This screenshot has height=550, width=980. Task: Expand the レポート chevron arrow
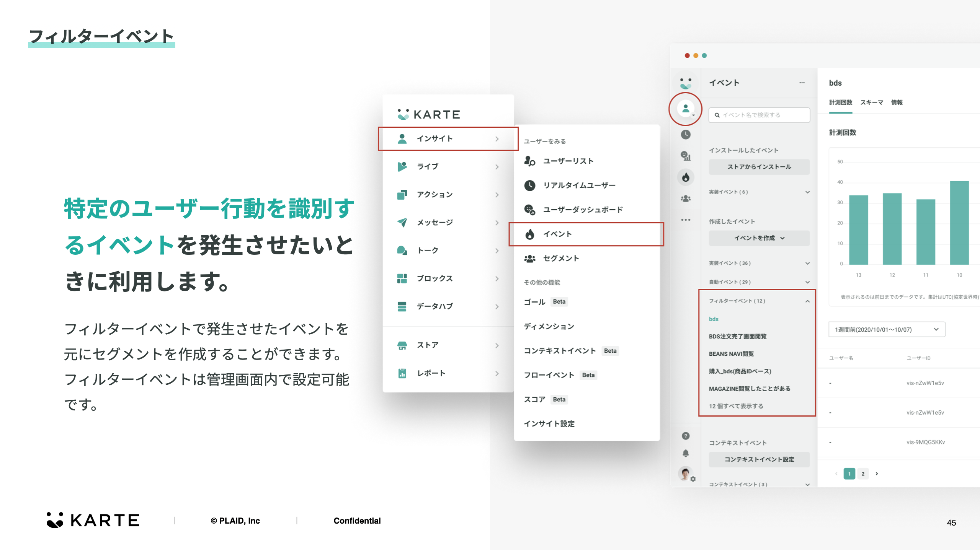[497, 373]
